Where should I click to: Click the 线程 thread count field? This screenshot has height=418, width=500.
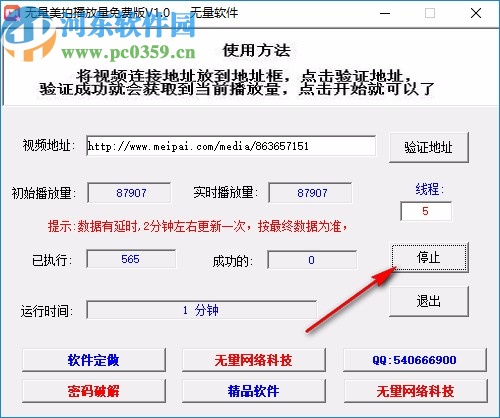click(426, 211)
